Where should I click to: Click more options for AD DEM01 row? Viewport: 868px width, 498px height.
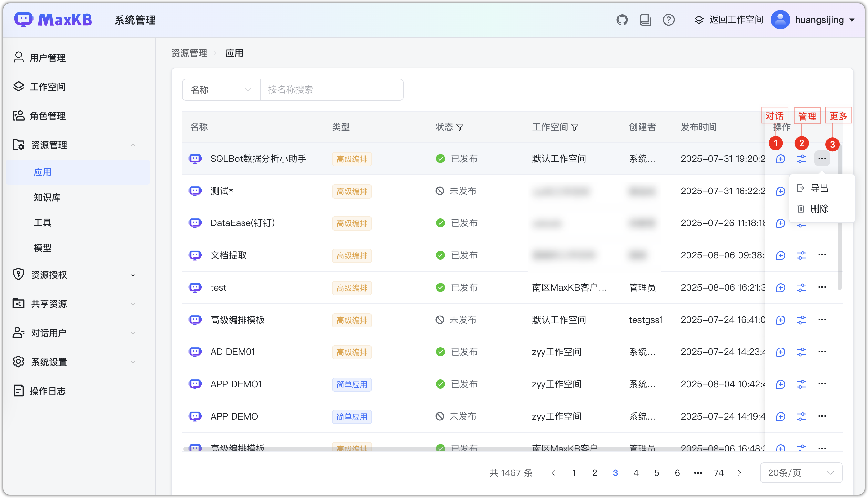[822, 352]
